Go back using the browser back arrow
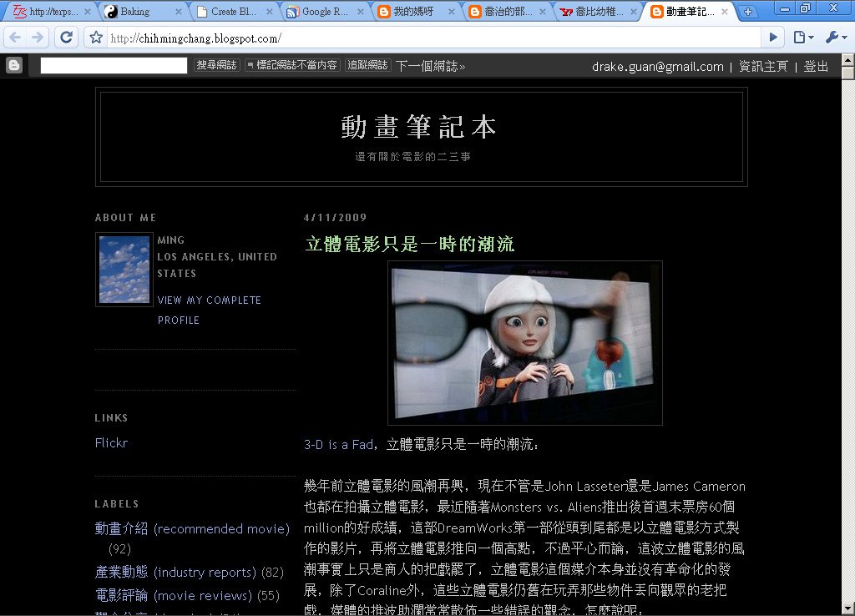 15,37
